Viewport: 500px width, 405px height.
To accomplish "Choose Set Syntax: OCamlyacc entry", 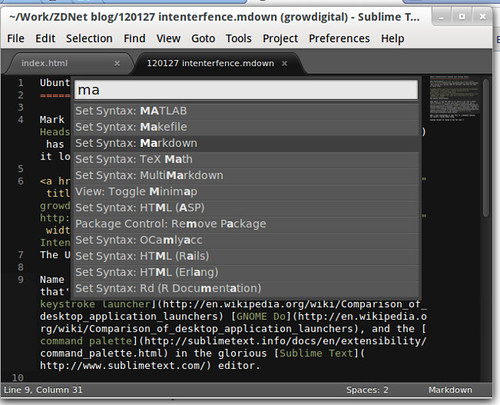I will (x=246, y=240).
